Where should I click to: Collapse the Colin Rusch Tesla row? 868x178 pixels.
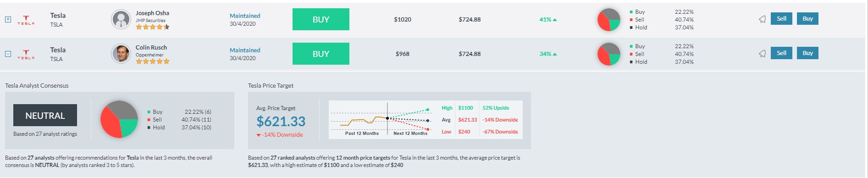8,54
